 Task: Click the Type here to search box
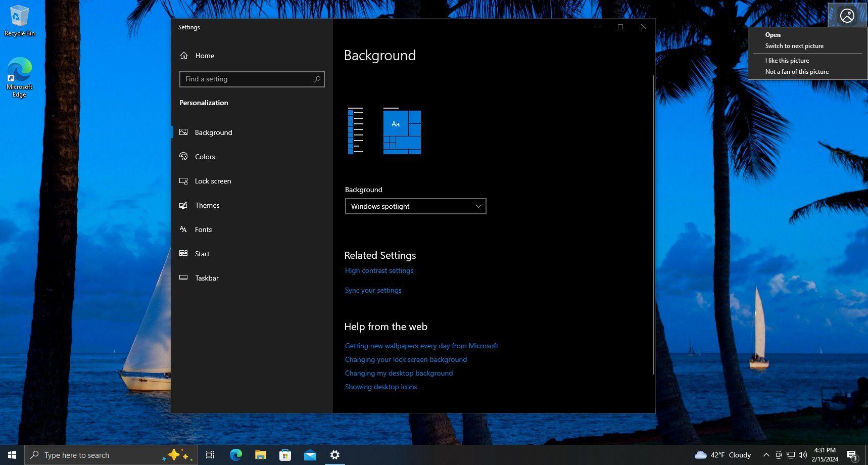click(110, 455)
